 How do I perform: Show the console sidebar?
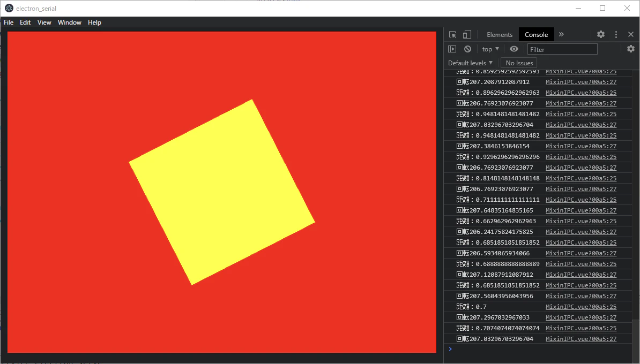(x=452, y=49)
